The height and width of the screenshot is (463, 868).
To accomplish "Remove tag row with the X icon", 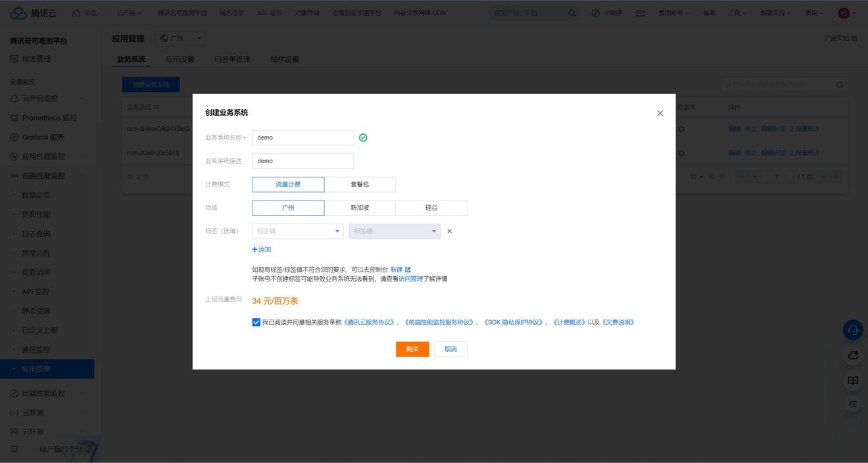I will (450, 231).
